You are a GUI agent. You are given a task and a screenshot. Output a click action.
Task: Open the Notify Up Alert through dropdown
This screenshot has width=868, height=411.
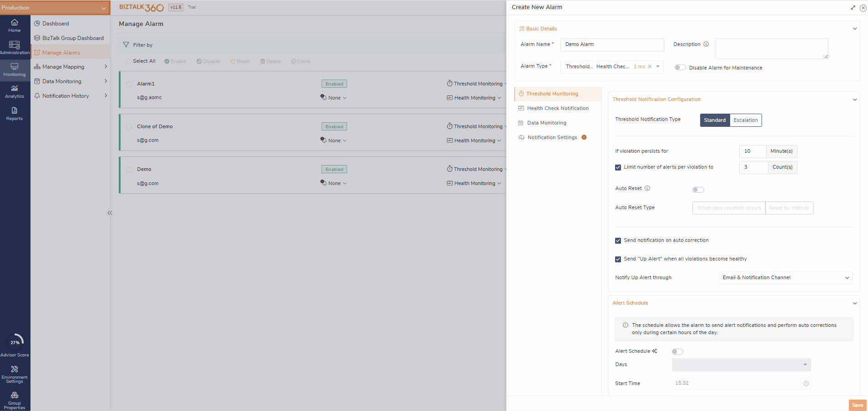[x=785, y=278]
